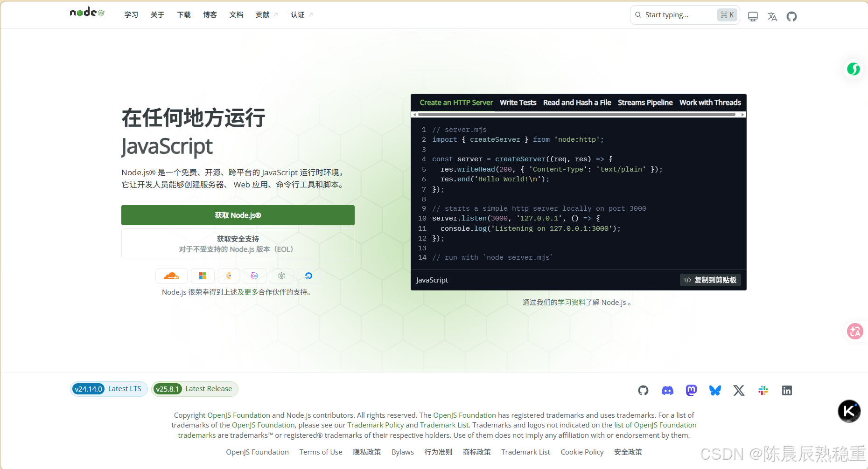Open the Trademark List footer link
The height and width of the screenshot is (469, 868).
pyautogui.click(x=525, y=452)
